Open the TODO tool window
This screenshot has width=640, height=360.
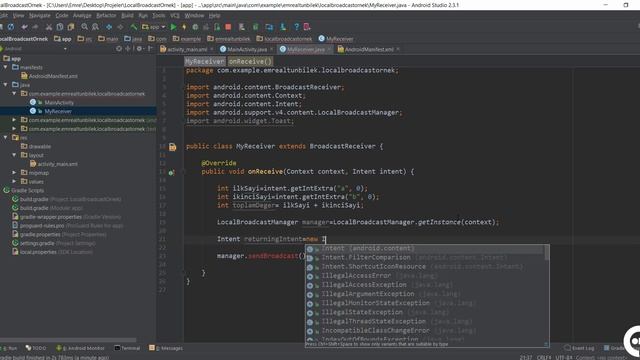tap(36, 348)
